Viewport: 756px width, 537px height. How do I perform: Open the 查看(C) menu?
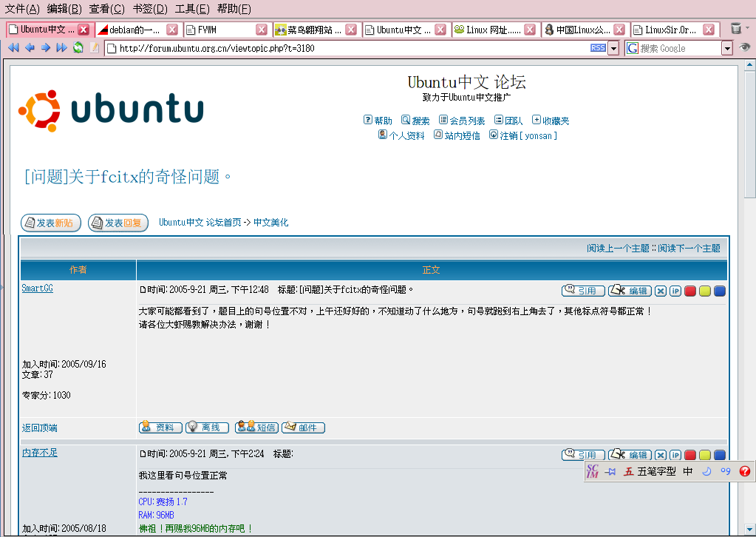pos(107,9)
